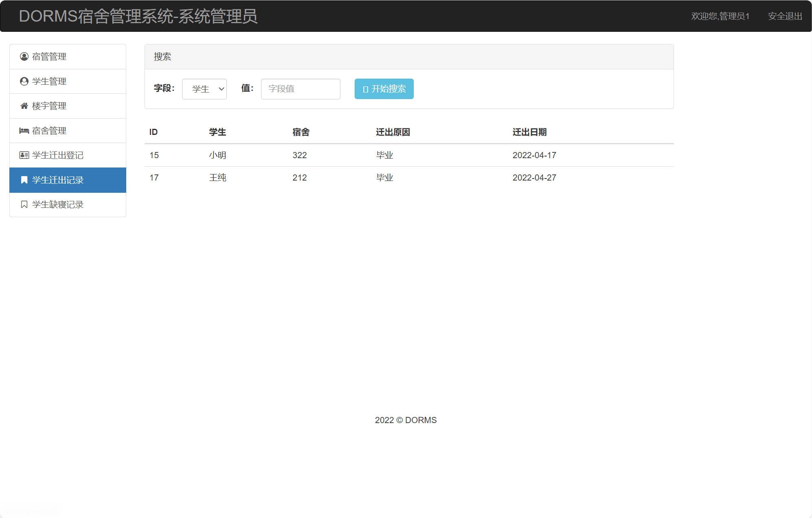The image size is (812, 518).
Task: Click the 楼宇管理 home icon
Action: pos(24,106)
